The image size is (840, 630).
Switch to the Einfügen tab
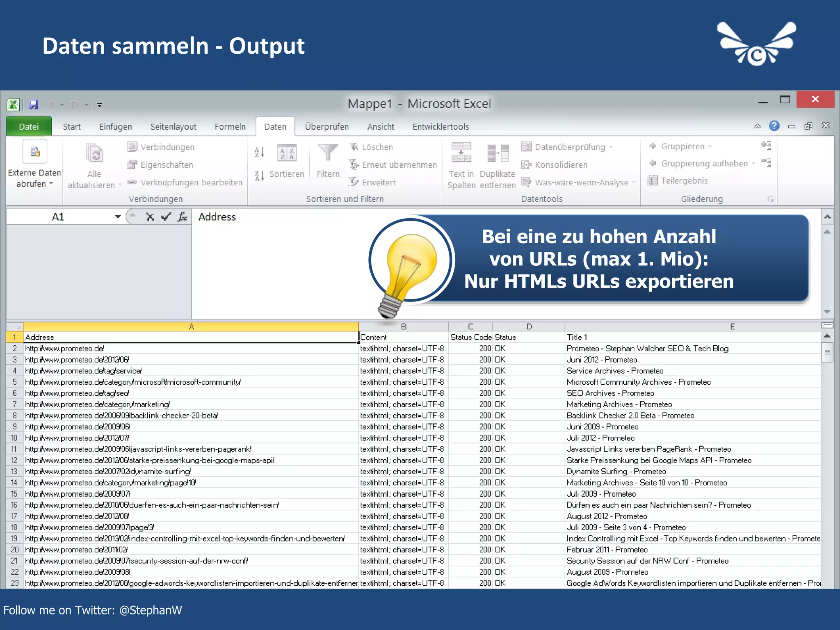coord(116,126)
